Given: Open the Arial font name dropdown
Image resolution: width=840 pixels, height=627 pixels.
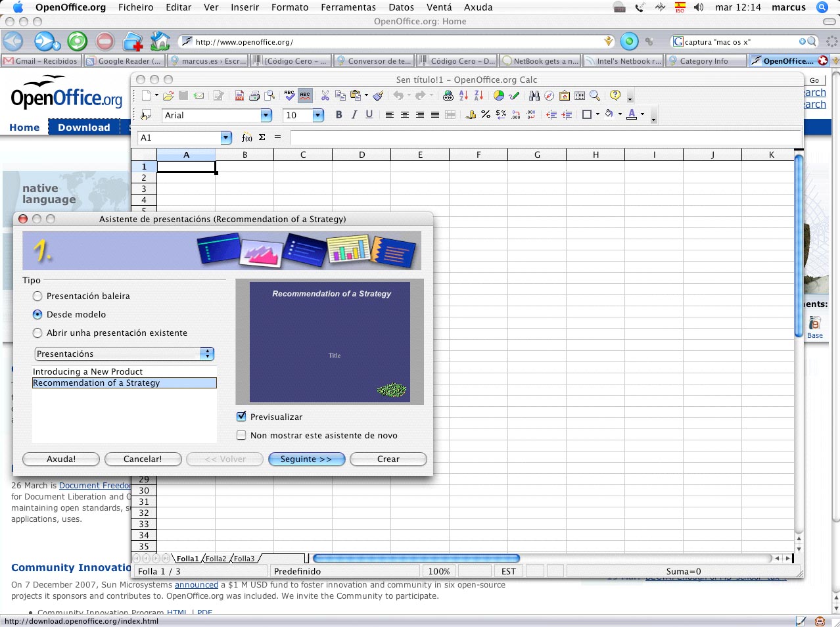Looking at the screenshot, I should (x=266, y=116).
